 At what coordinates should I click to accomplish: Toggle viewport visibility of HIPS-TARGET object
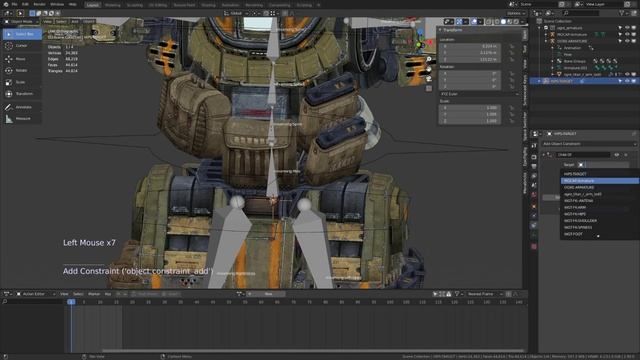click(627, 81)
